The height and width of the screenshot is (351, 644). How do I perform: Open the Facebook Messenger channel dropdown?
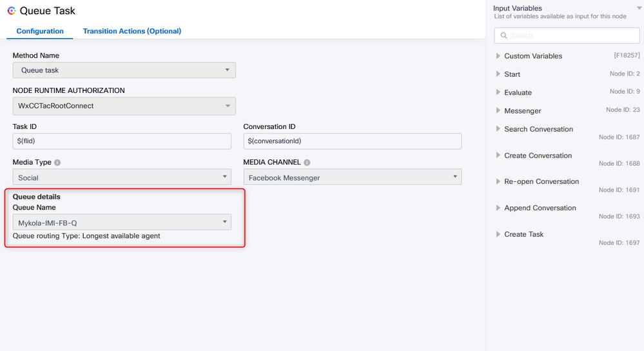coord(353,177)
